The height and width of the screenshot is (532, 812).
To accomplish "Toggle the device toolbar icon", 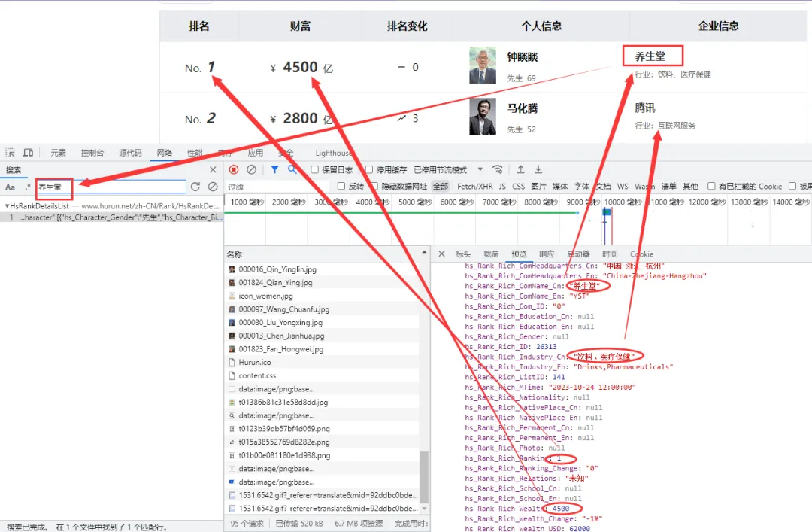I will point(28,153).
